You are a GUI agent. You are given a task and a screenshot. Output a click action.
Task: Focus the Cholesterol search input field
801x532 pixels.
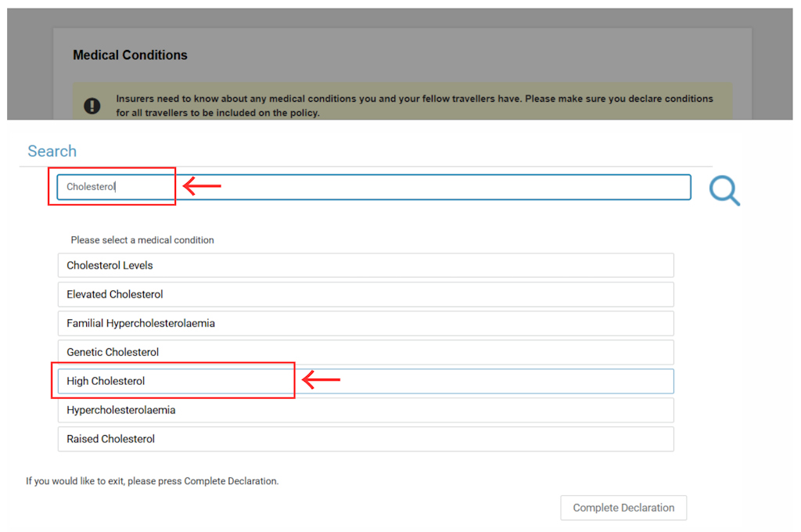[x=374, y=187]
